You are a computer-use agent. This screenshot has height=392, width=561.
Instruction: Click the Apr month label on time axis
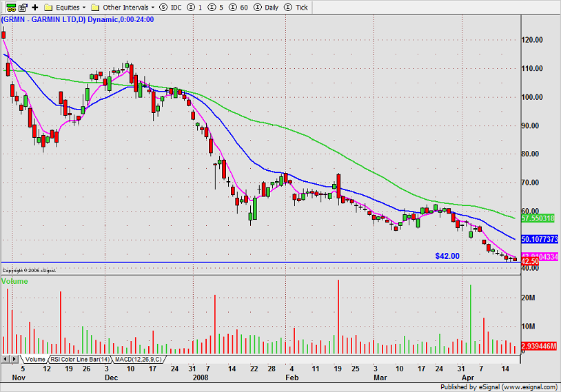(x=468, y=378)
